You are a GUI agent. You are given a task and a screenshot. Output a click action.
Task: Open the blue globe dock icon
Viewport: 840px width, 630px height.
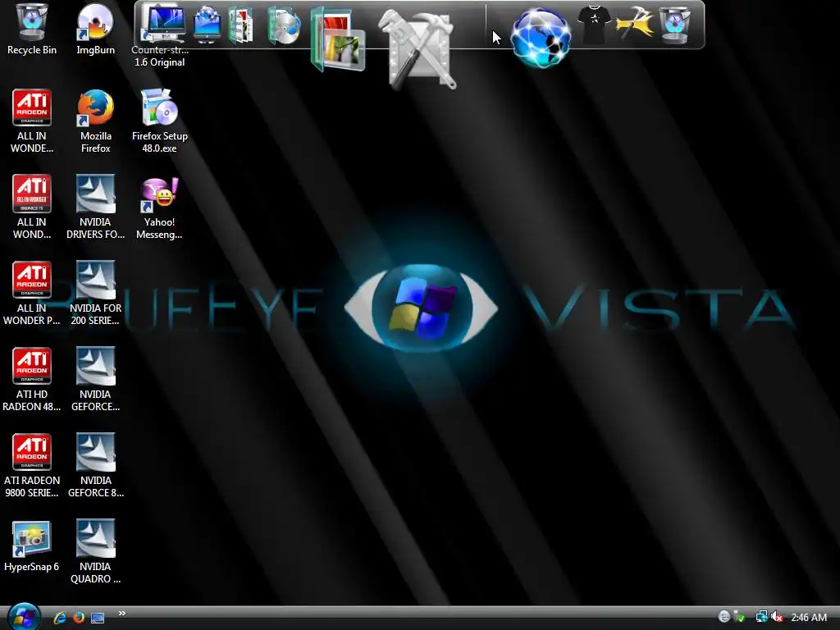pos(541,38)
